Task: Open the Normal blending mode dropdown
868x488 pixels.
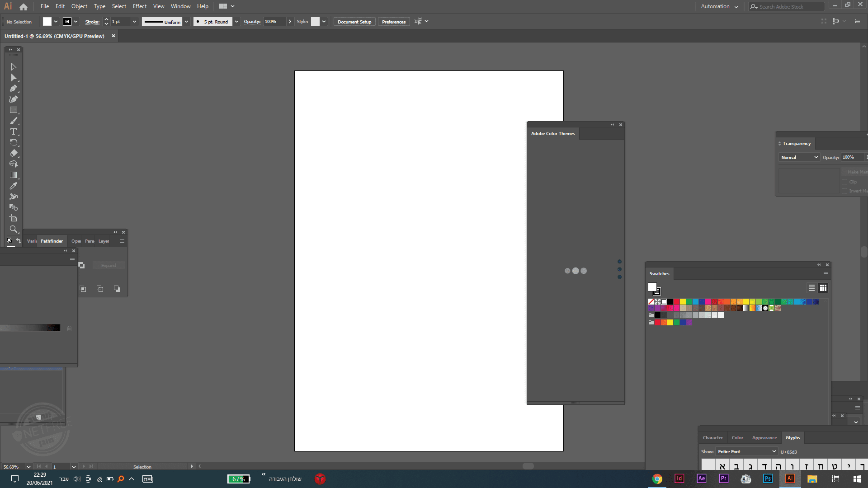Action: [x=799, y=157]
